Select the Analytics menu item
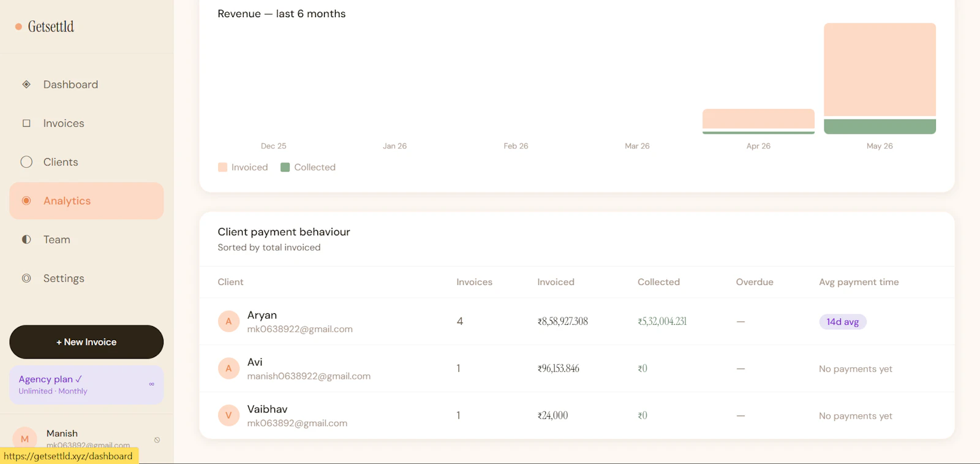The width and height of the screenshot is (980, 464). click(x=86, y=200)
